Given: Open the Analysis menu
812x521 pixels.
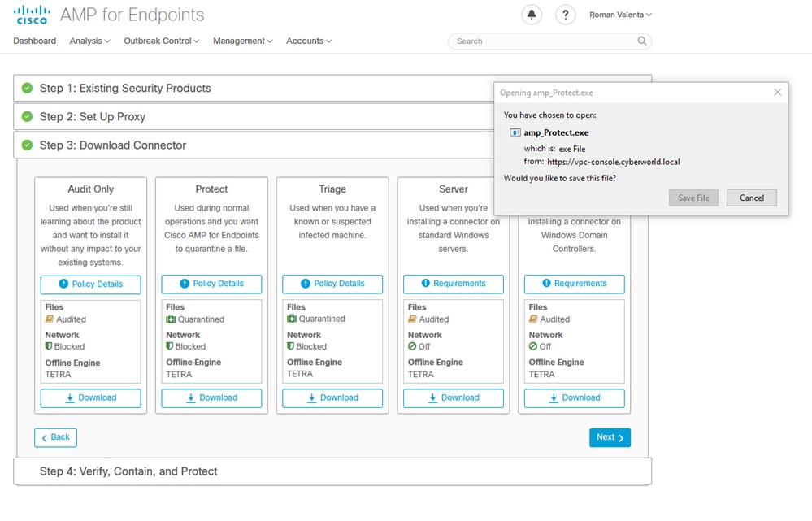Looking at the screenshot, I should [89, 41].
